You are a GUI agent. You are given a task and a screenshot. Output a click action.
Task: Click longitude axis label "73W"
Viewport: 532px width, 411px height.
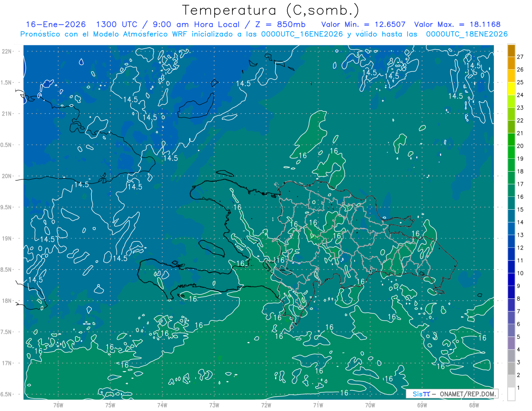click(x=214, y=405)
